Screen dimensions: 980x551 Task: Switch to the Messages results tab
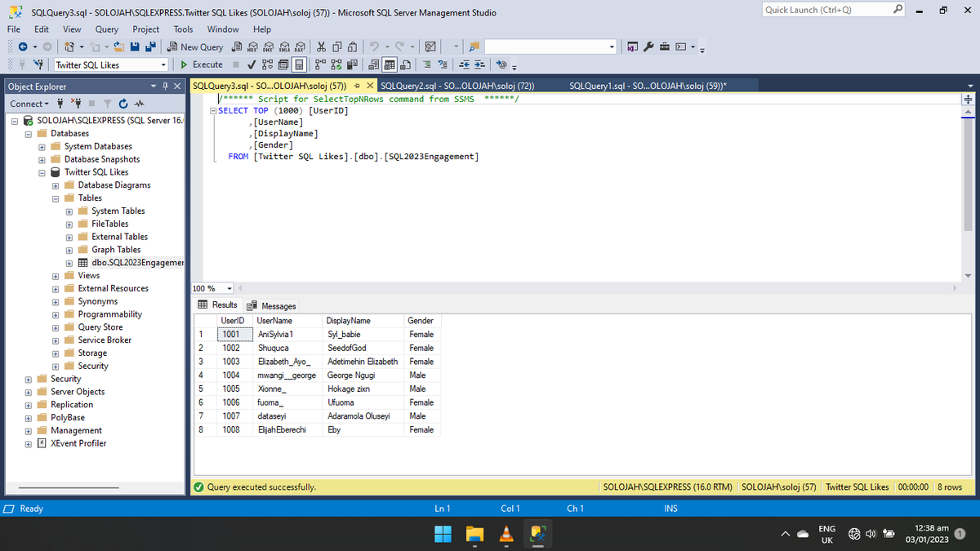point(273,306)
